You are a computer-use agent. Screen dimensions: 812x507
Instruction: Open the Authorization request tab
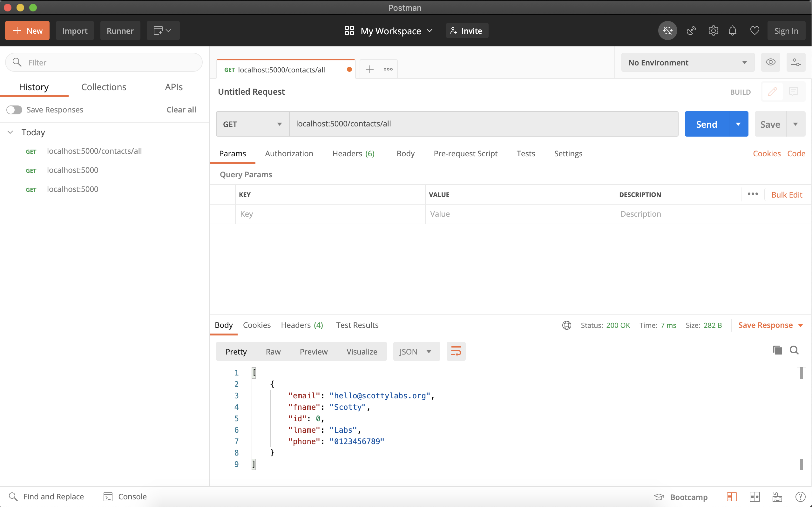click(x=289, y=153)
